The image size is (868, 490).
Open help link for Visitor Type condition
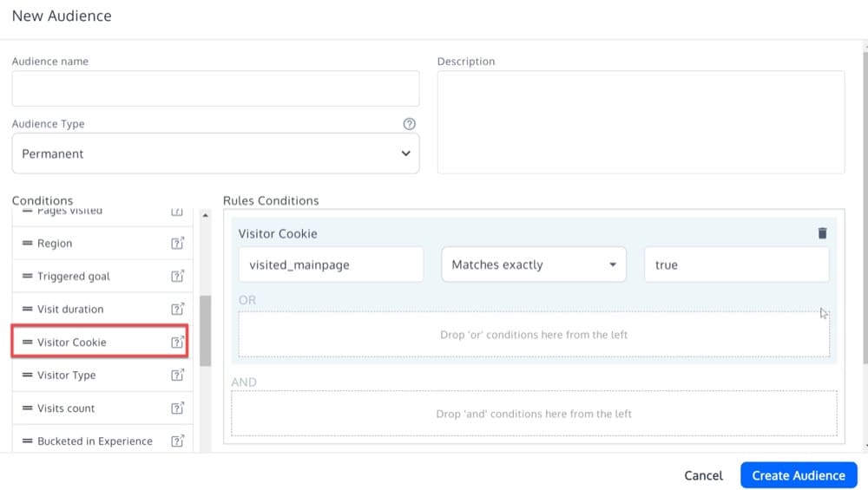pyautogui.click(x=177, y=376)
